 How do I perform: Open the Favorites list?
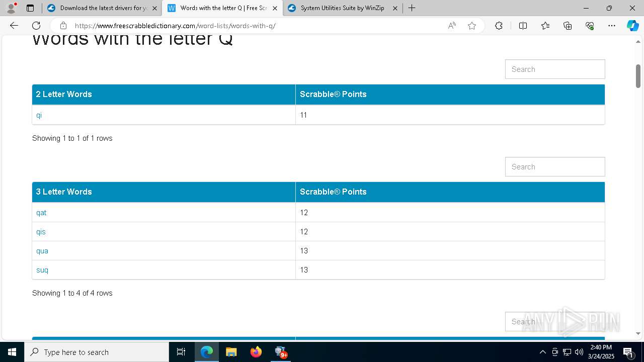[545, 26]
